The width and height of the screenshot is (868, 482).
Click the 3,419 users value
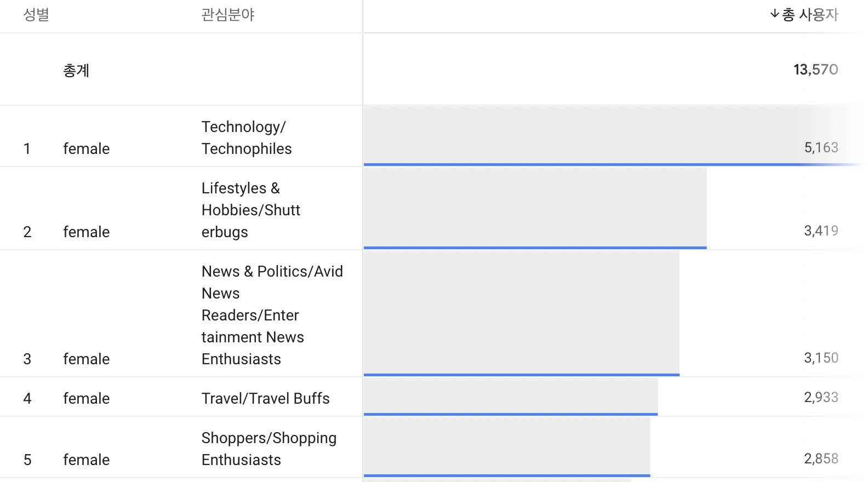tap(821, 231)
